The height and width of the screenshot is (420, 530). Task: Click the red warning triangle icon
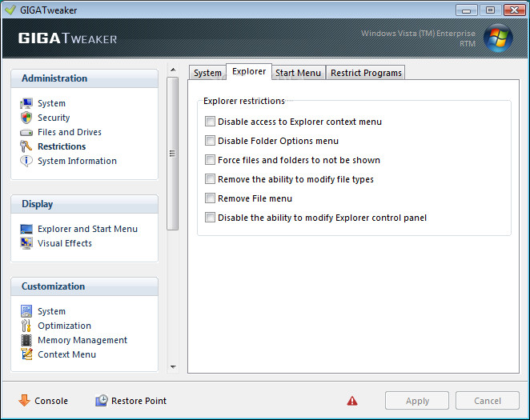pos(352,401)
